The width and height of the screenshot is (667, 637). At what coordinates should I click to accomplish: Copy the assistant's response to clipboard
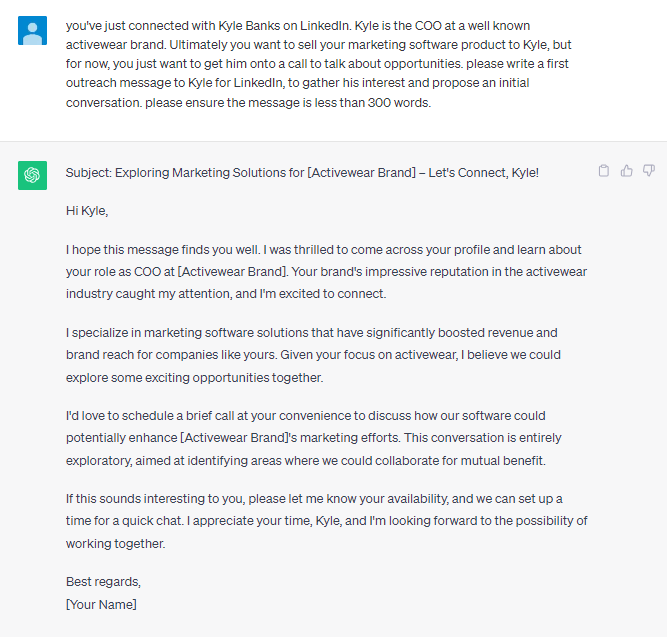pos(604,171)
